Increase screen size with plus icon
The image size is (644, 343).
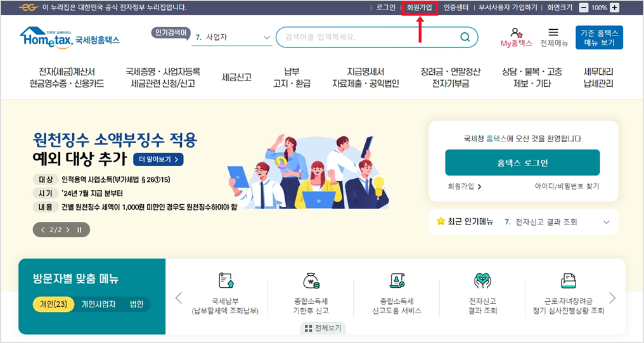614,8
